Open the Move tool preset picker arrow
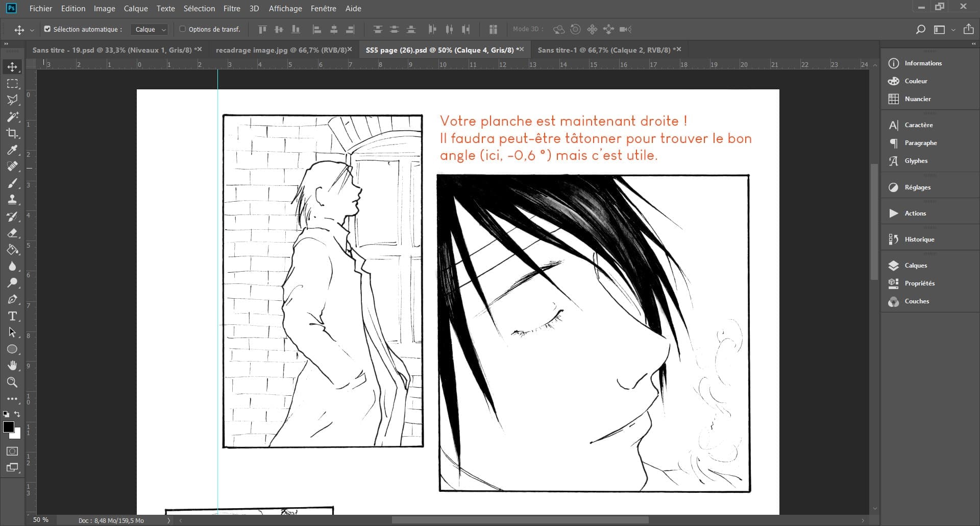Image resolution: width=980 pixels, height=526 pixels. (32, 30)
